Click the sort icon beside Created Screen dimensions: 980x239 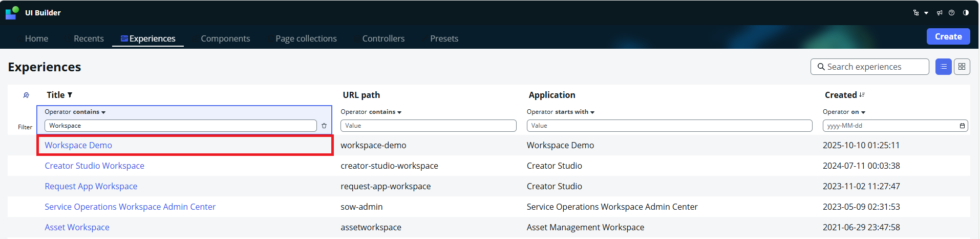(862, 95)
